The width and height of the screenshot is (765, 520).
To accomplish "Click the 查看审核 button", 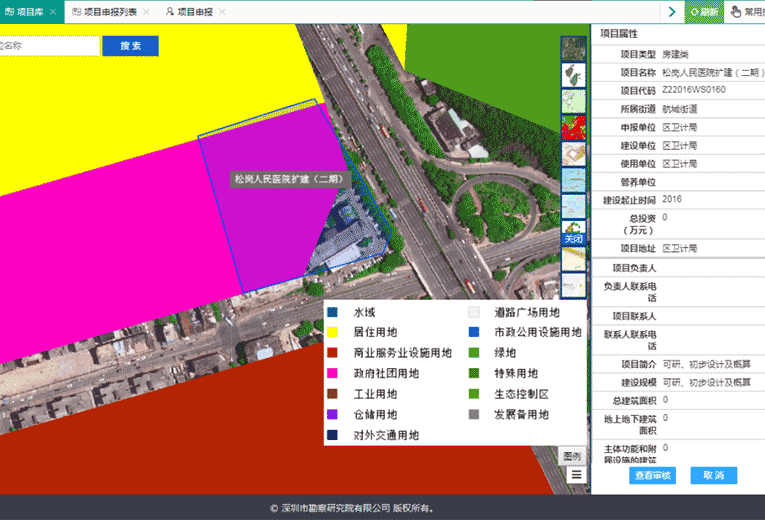I will pos(653,475).
